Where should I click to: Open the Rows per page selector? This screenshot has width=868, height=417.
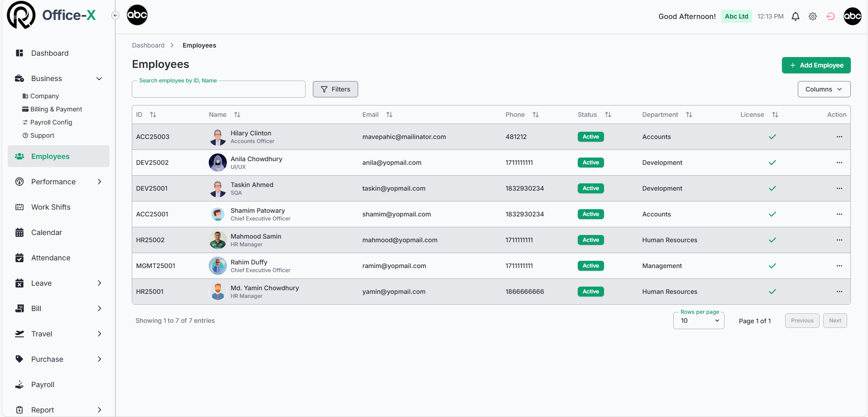point(698,321)
